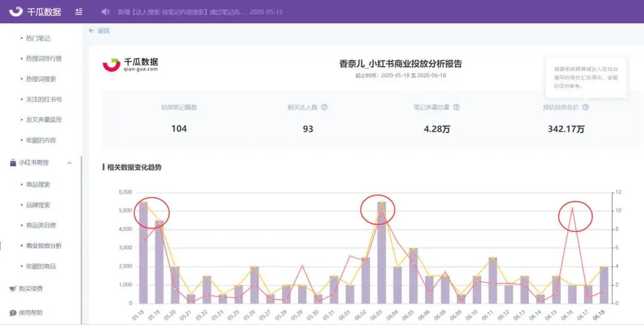
Task: Collapse the 小红书带货 section chevron
Action: [69, 163]
